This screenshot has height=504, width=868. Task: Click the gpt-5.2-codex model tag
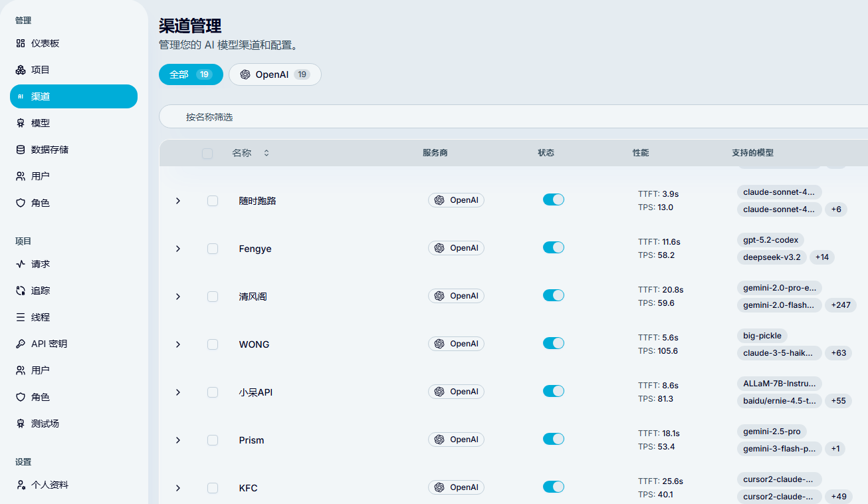(771, 240)
